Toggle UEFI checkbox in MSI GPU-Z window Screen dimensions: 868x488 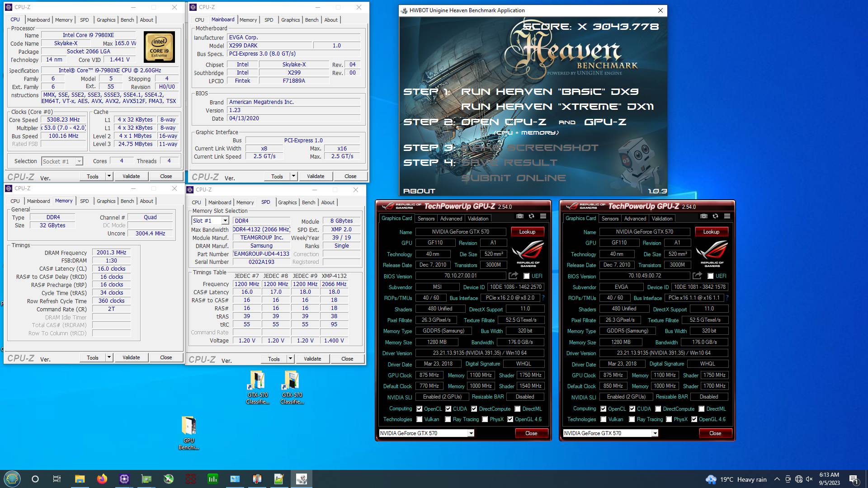(526, 276)
